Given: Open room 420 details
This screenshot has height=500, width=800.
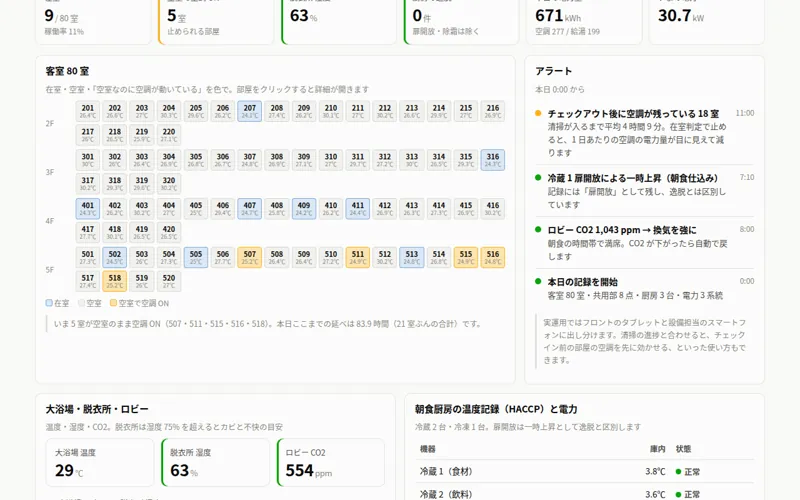Looking at the screenshot, I should 169,233.
